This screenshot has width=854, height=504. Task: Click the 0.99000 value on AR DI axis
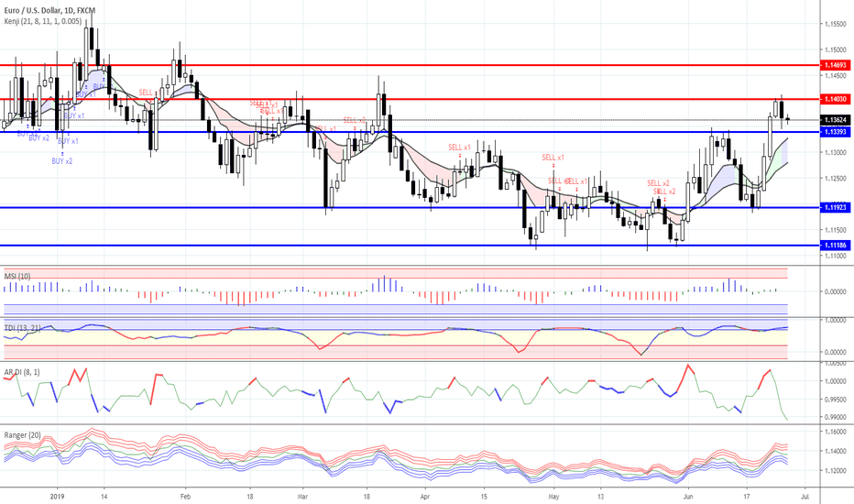(x=836, y=417)
